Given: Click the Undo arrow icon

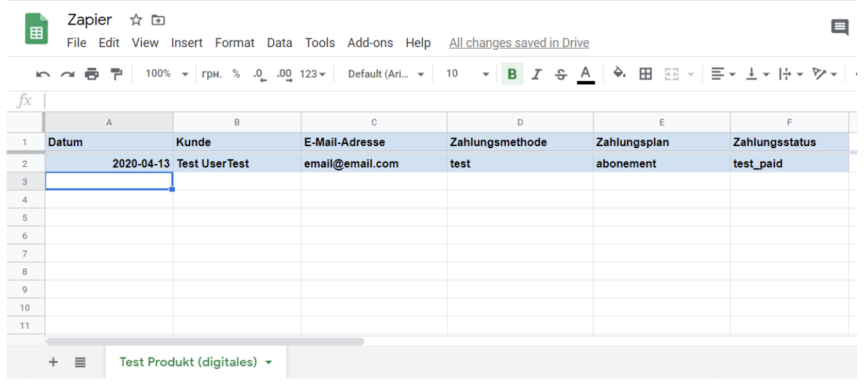Looking at the screenshot, I should click(x=43, y=74).
